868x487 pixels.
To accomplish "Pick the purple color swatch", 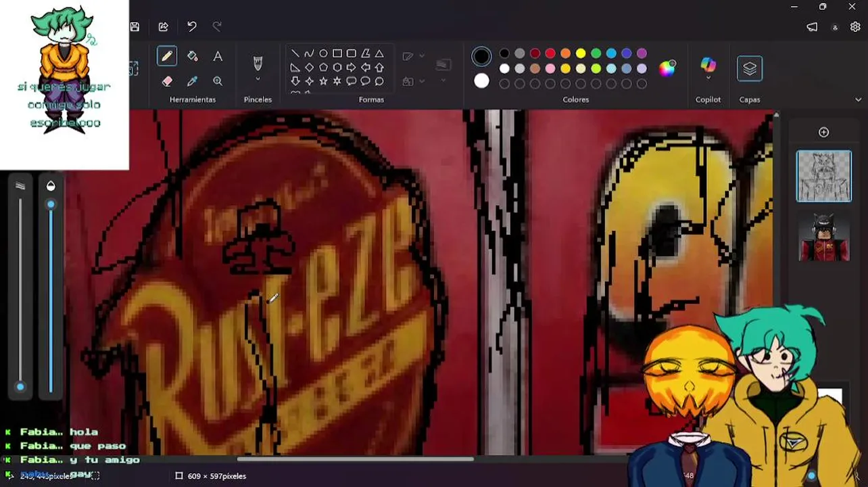I will [x=642, y=53].
